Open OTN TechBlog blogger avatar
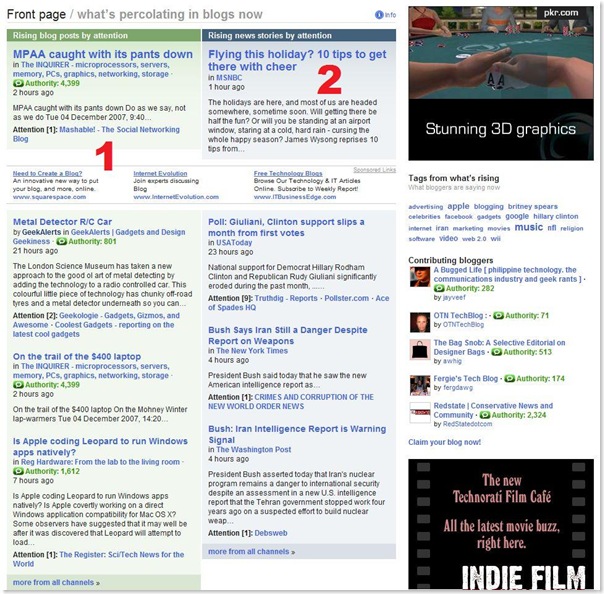Viewport: 604px width, 594px height. [x=420, y=322]
